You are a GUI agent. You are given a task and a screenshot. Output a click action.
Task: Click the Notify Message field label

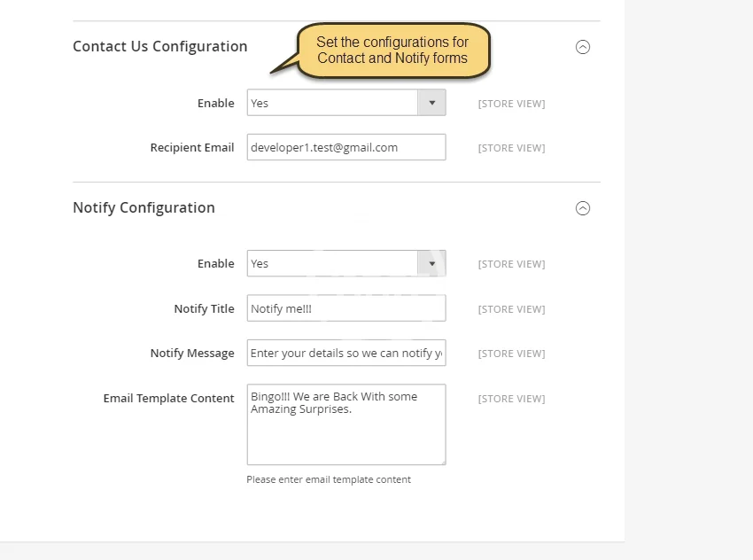(x=192, y=354)
